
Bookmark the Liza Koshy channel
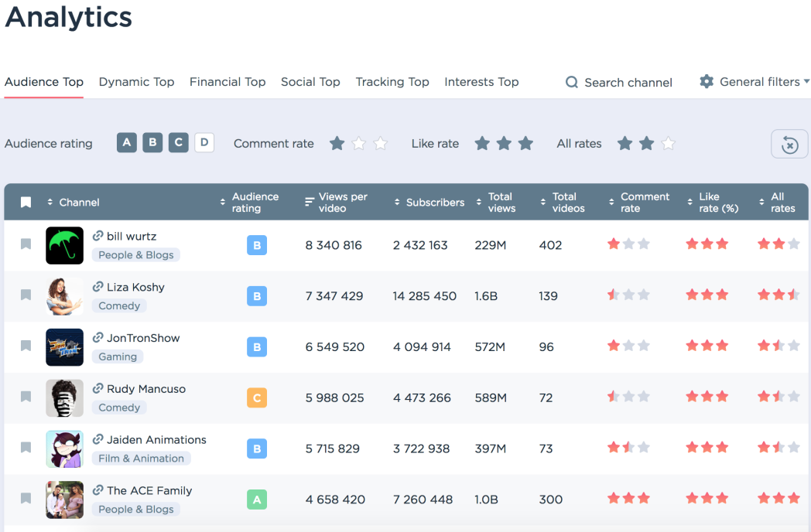(26, 295)
